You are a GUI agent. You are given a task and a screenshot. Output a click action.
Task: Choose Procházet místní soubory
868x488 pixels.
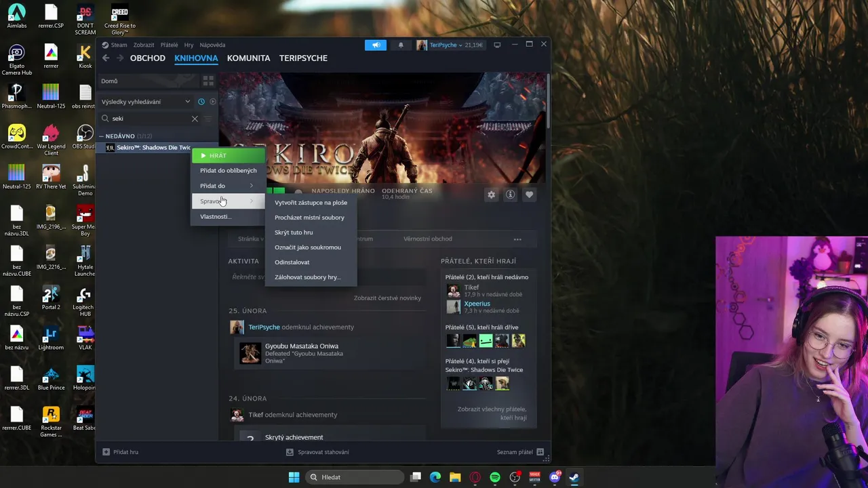click(311, 218)
